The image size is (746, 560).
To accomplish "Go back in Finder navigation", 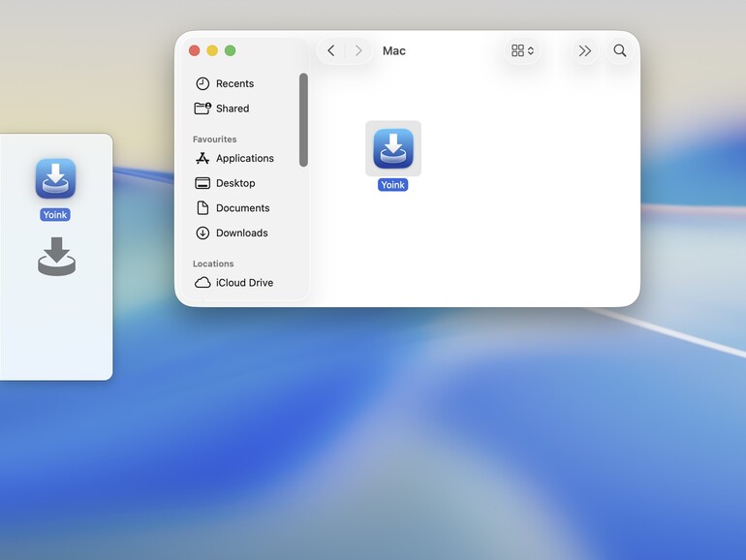I will tap(331, 50).
